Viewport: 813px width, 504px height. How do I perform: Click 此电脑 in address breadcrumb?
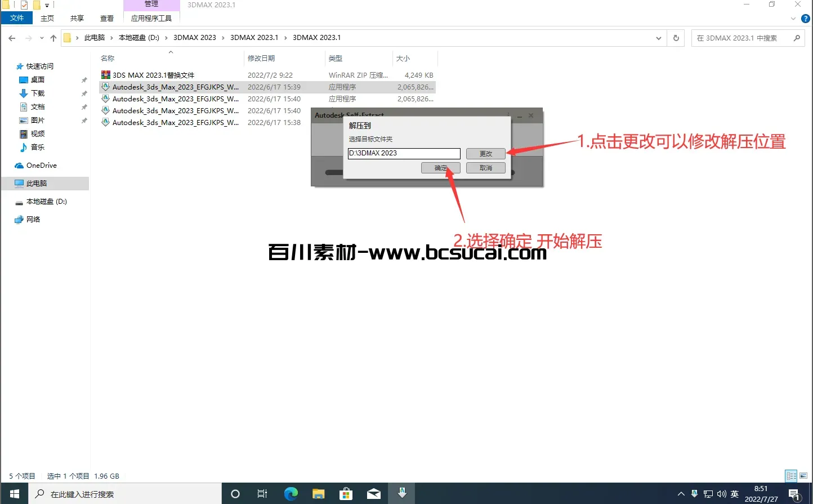(95, 38)
